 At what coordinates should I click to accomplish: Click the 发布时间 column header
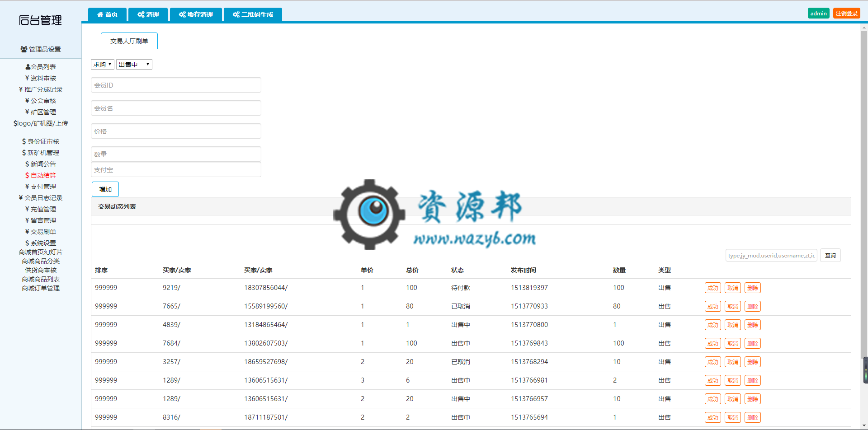[x=524, y=270]
